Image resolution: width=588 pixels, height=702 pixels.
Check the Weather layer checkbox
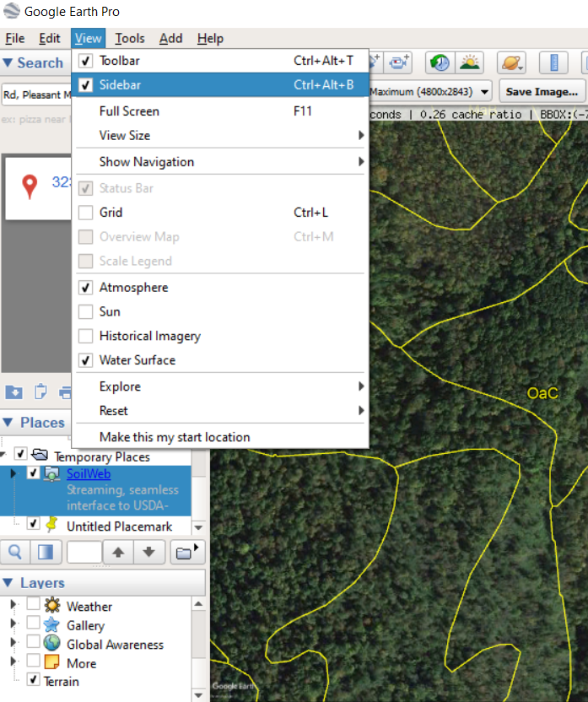coord(33,607)
